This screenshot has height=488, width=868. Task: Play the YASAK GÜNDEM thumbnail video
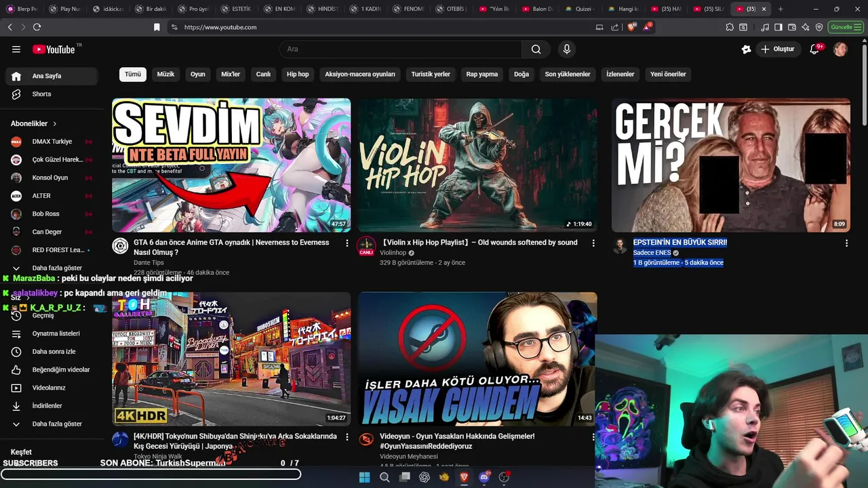[x=477, y=359]
